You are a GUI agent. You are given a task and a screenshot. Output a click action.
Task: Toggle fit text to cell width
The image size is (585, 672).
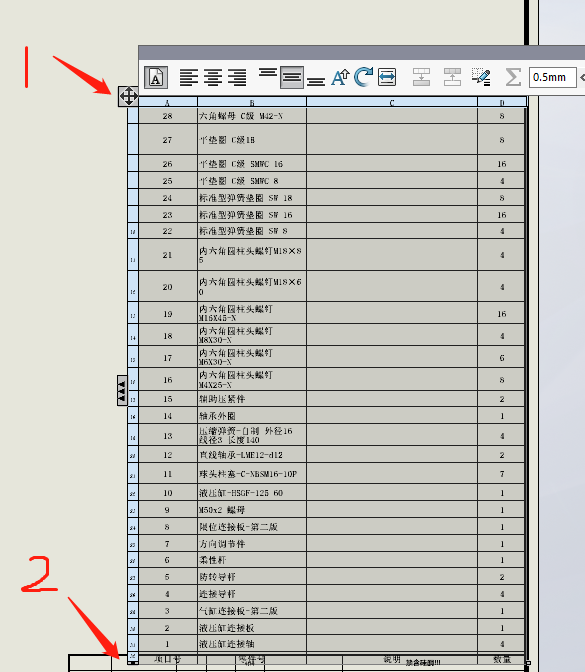387,78
